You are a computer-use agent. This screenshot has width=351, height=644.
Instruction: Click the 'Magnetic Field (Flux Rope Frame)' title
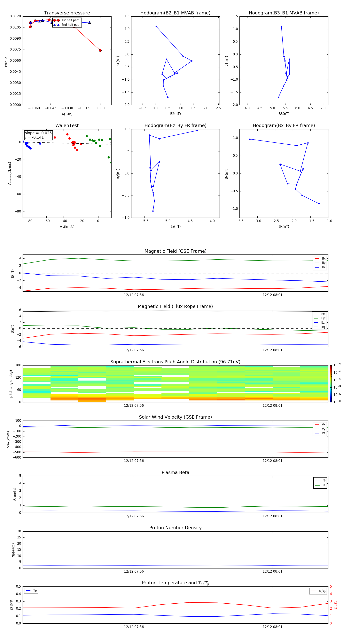(x=175, y=307)
